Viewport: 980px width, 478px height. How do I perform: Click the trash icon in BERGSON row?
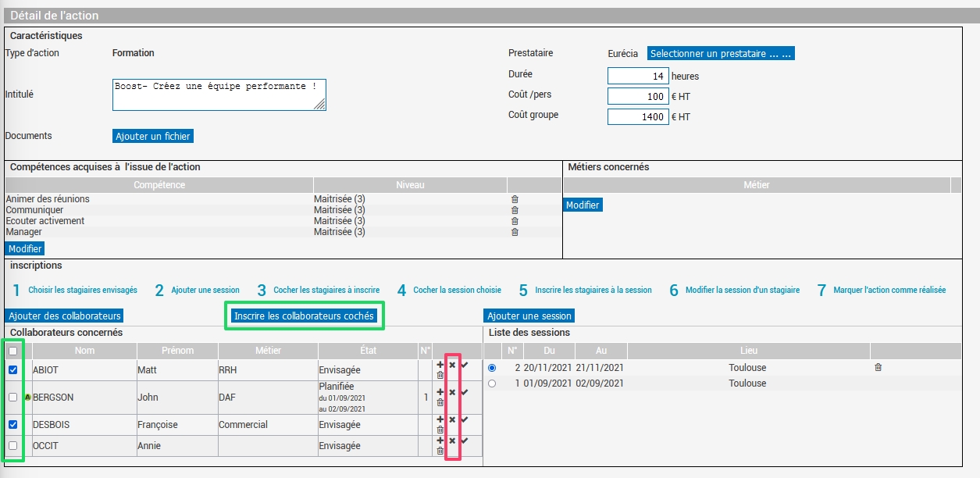tap(440, 402)
